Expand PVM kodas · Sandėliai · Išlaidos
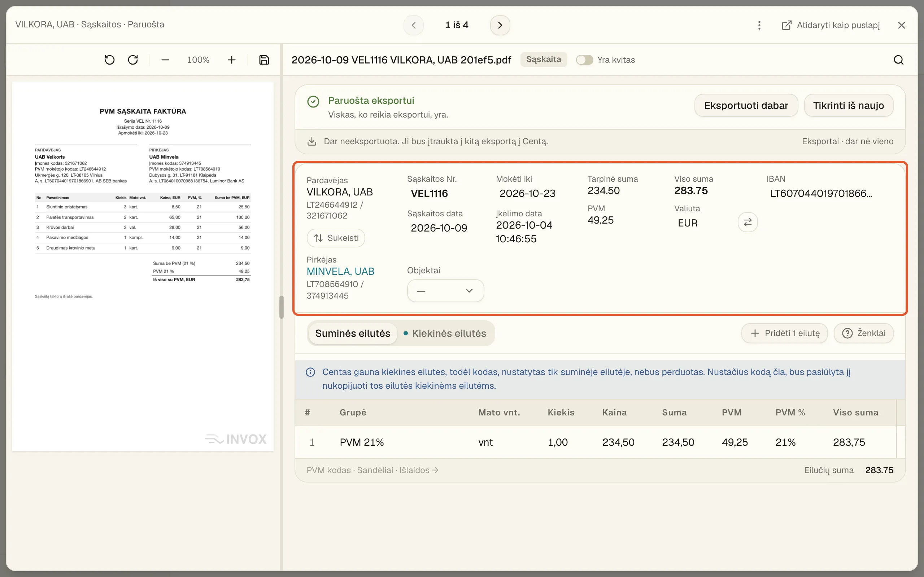 point(372,470)
